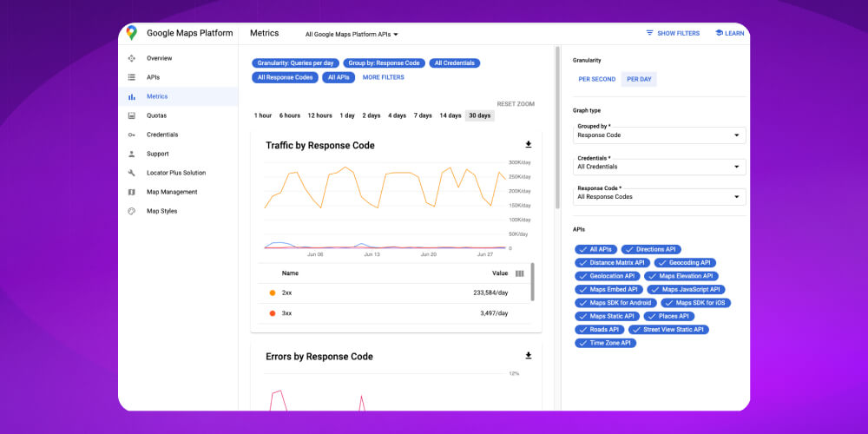Choose PER DAY granularity
868x434 pixels.
[x=639, y=79]
